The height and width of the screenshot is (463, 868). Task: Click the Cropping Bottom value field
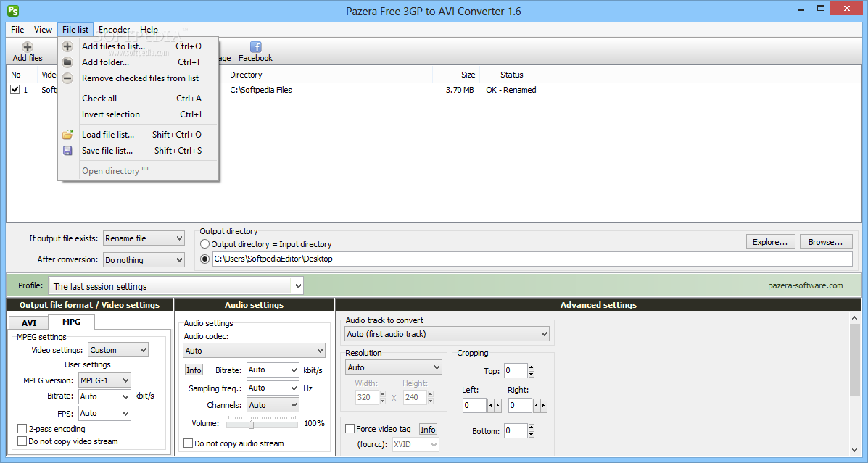click(x=516, y=431)
